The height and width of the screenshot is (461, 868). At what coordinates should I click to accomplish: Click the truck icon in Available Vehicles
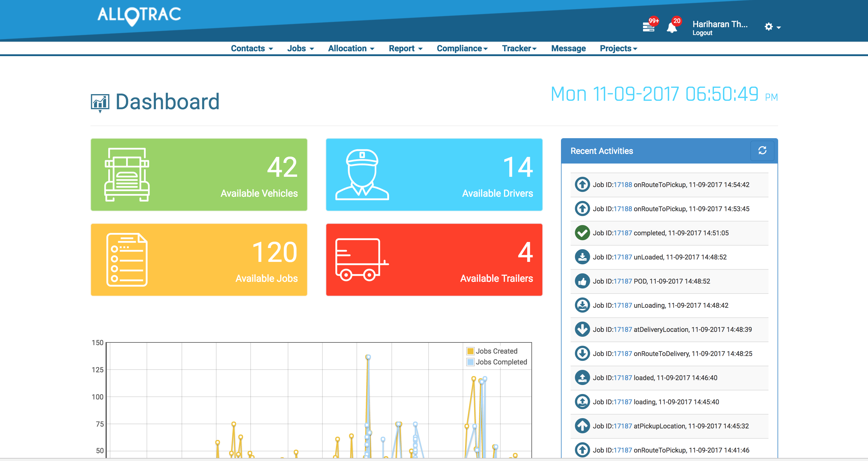(127, 175)
